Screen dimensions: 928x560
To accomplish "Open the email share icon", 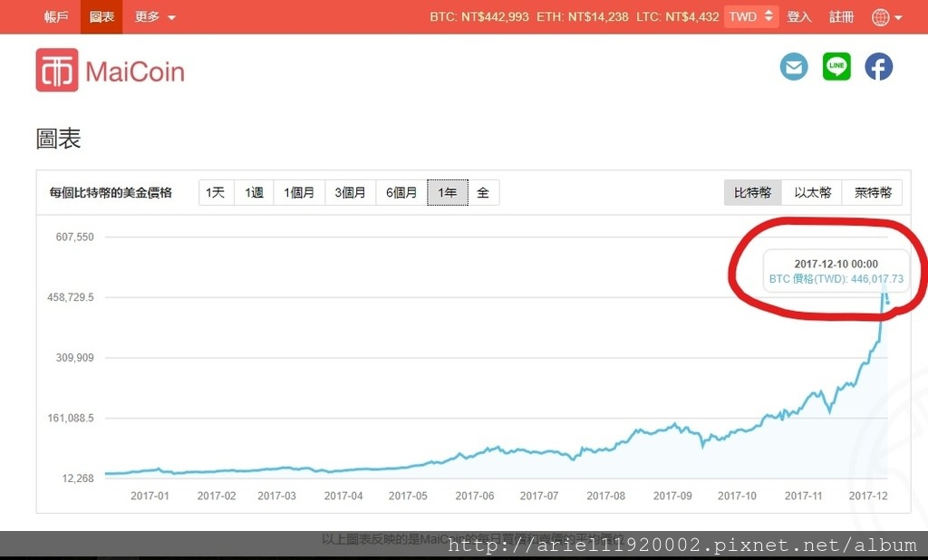I will pyautogui.click(x=794, y=66).
